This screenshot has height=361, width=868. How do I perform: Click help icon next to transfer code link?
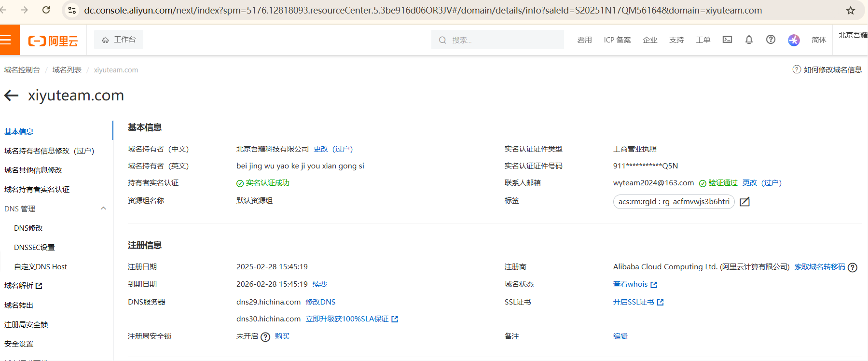coord(853,267)
